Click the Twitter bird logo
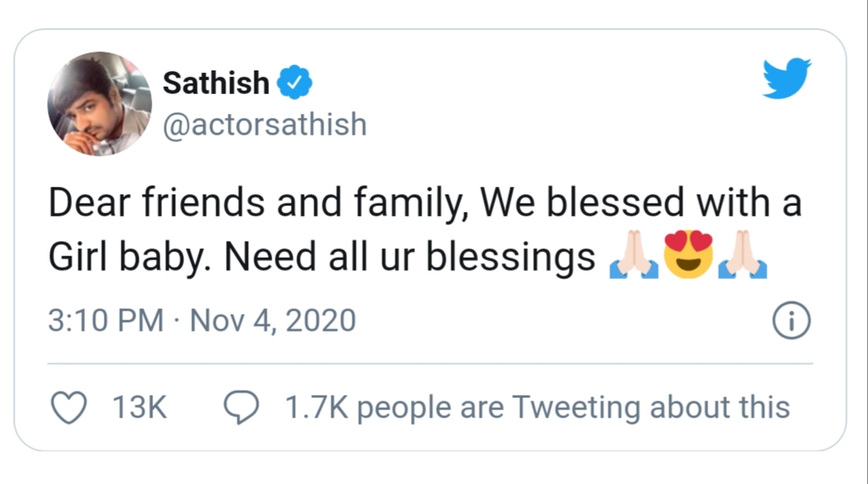Screen dimensions: 868x484 pyautogui.click(x=787, y=78)
